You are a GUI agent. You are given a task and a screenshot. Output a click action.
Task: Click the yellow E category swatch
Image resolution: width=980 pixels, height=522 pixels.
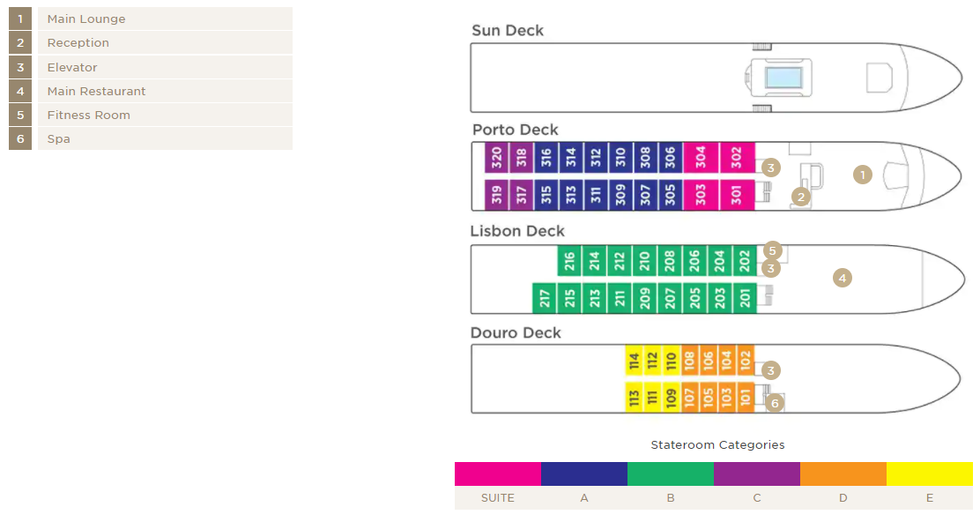click(x=930, y=474)
